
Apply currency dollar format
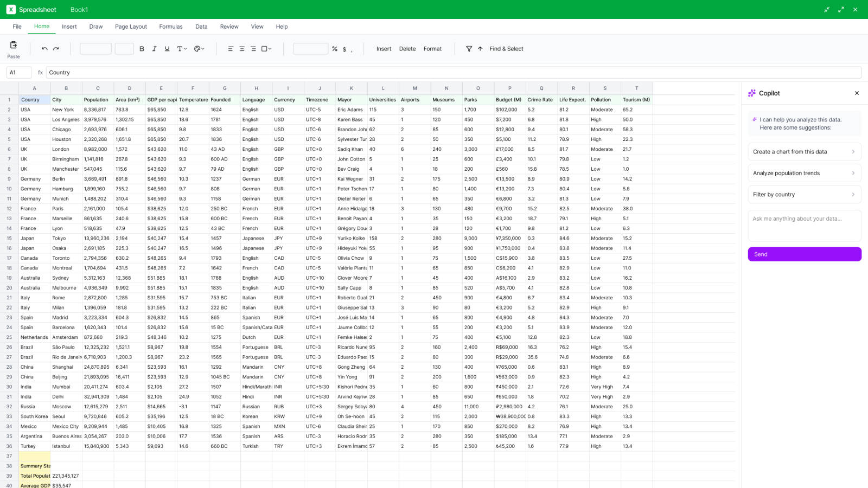pos(344,49)
